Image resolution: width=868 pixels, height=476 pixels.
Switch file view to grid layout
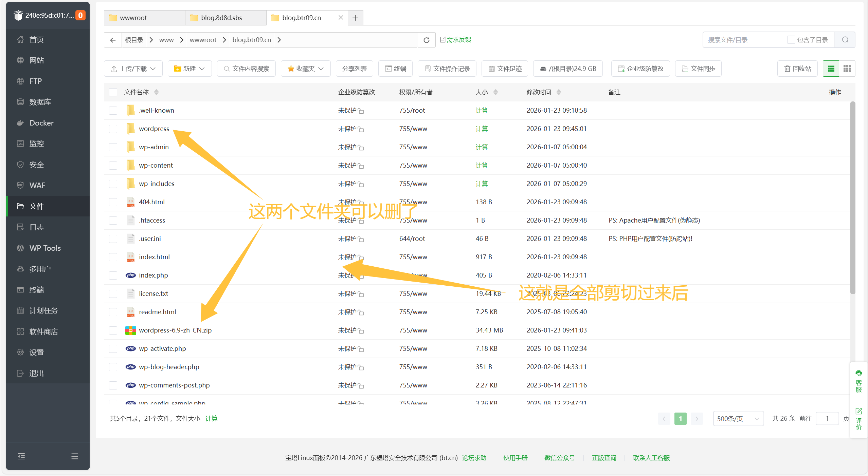click(847, 68)
